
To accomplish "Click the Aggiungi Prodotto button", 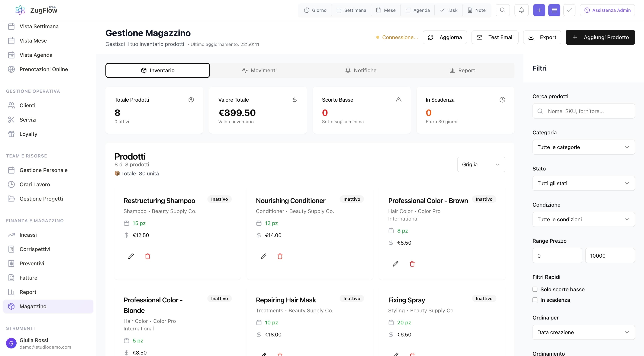I will tap(600, 37).
